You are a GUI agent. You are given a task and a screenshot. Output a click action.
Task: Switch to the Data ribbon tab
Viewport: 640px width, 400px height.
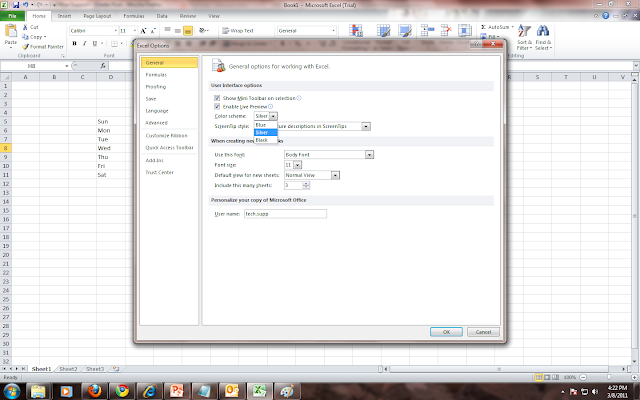click(162, 16)
